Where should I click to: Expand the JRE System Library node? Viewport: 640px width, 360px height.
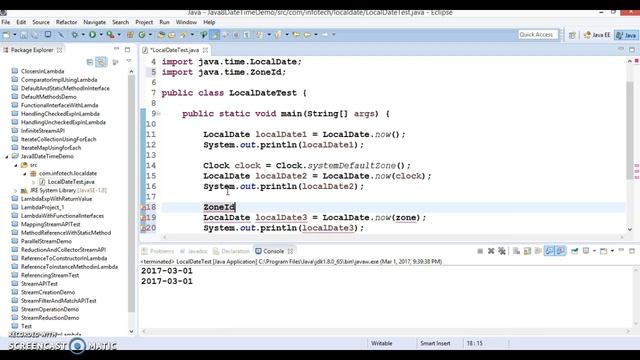click(x=16, y=191)
